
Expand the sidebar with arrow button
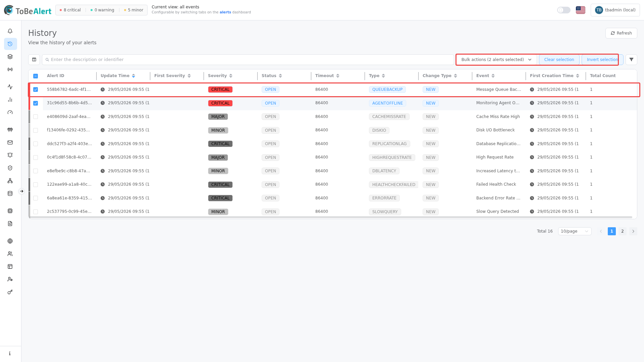[x=21, y=191]
